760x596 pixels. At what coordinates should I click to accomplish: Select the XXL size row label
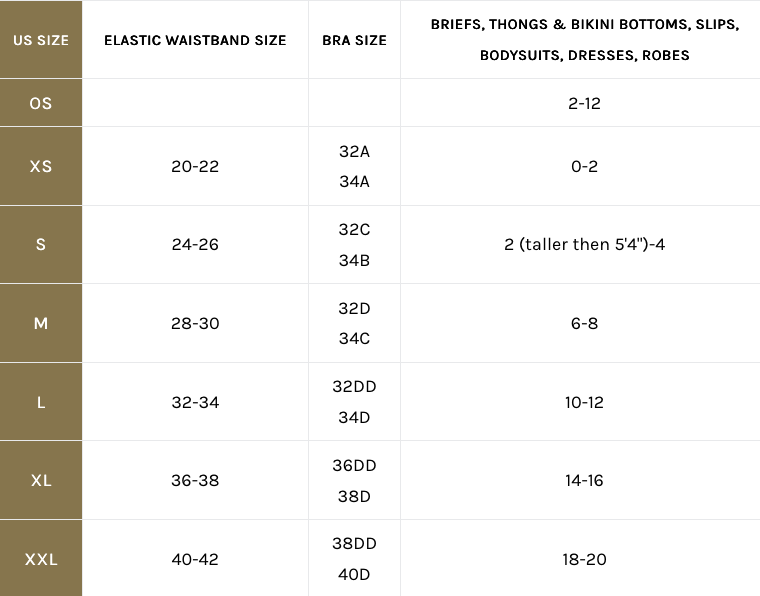coord(41,559)
